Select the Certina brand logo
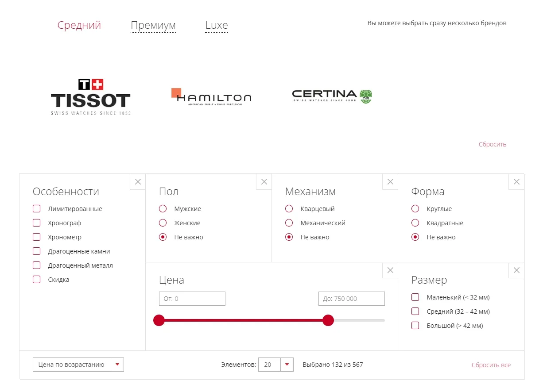Viewport: 543px width, 392px height. point(332,96)
